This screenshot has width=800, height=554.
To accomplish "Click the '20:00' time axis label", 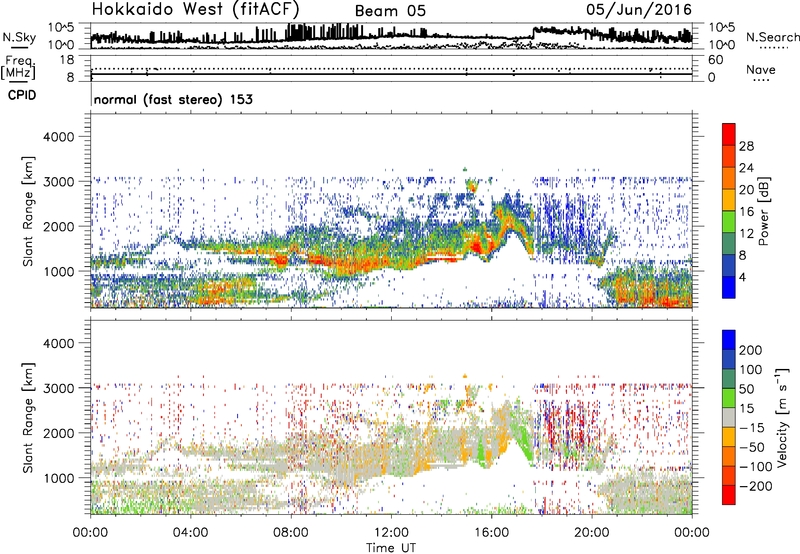I will (x=592, y=533).
